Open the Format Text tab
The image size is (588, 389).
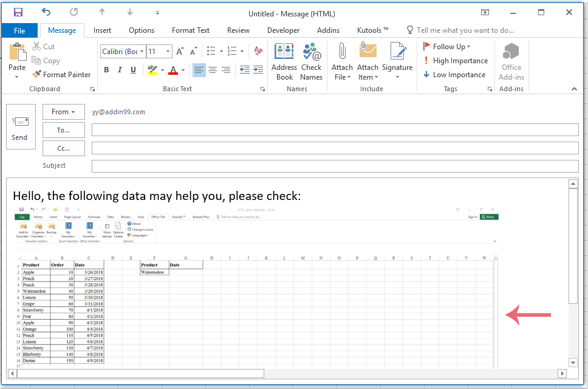[x=190, y=30]
